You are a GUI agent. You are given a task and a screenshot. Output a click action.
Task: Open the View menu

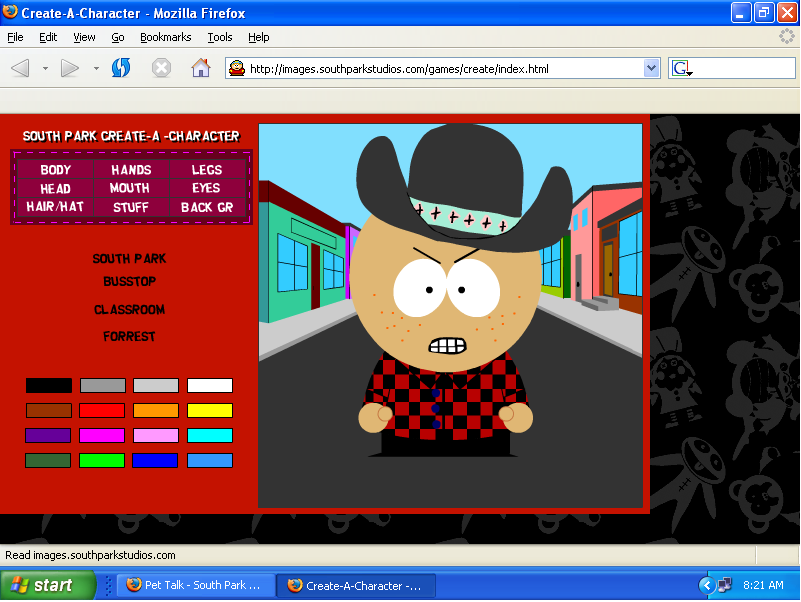click(84, 37)
